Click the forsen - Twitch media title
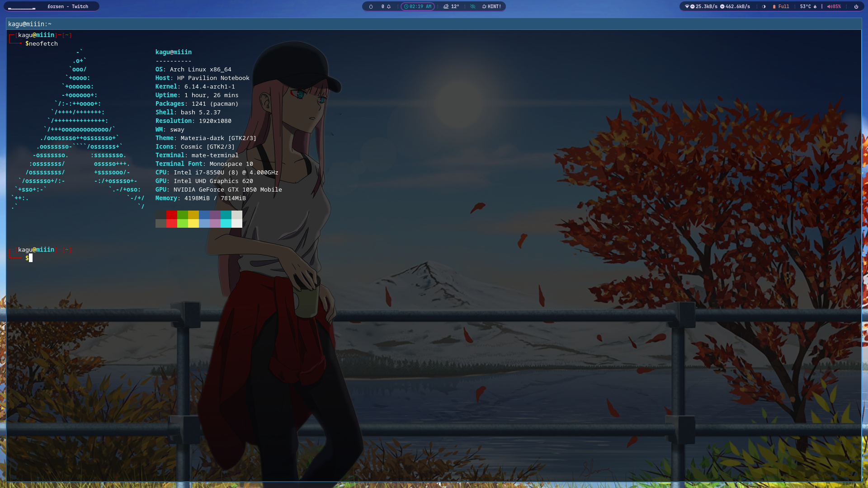The height and width of the screenshot is (488, 868). (68, 7)
